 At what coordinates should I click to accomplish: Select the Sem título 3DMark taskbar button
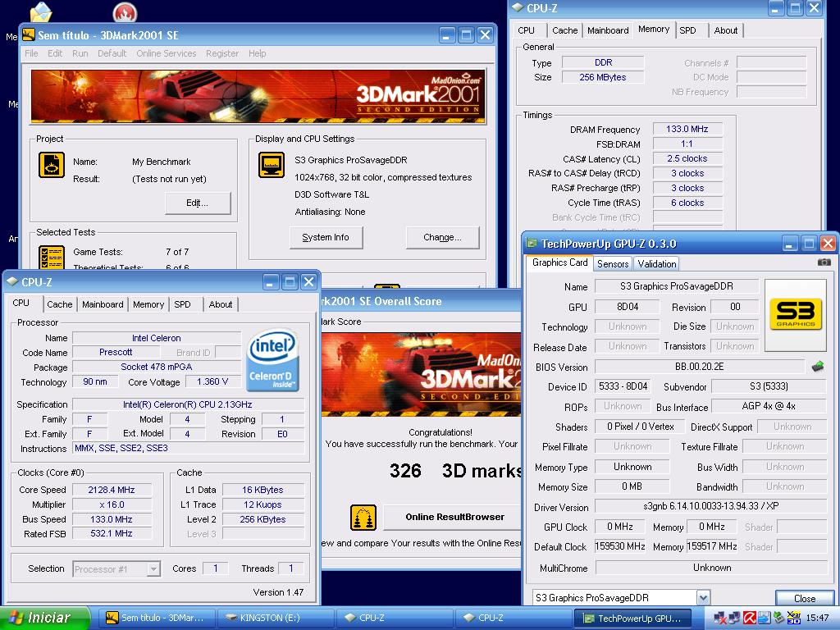click(x=157, y=618)
